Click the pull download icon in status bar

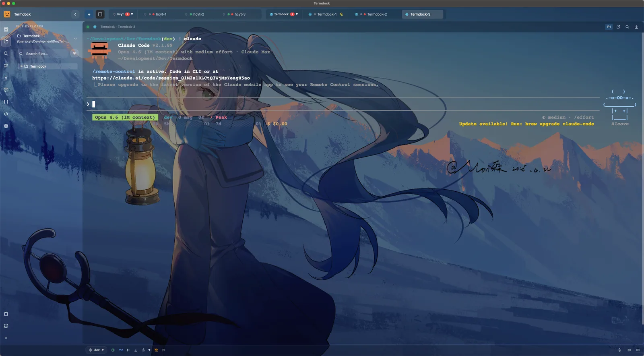(136, 350)
